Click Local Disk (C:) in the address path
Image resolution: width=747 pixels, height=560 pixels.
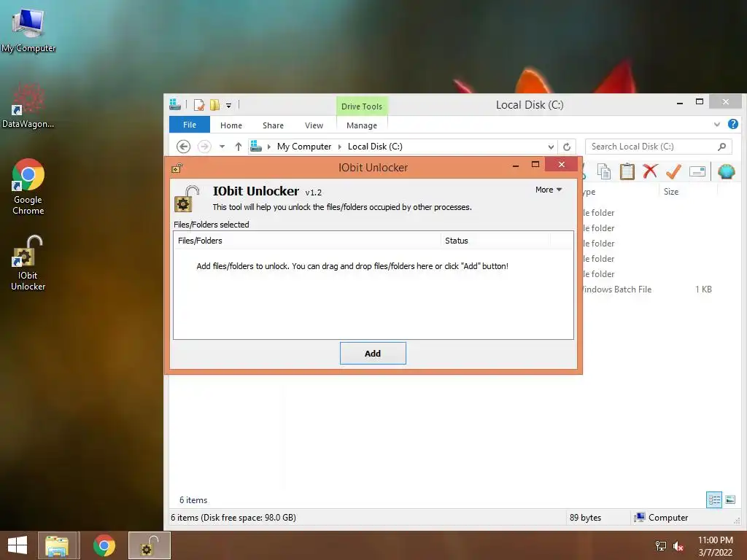tap(375, 147)
